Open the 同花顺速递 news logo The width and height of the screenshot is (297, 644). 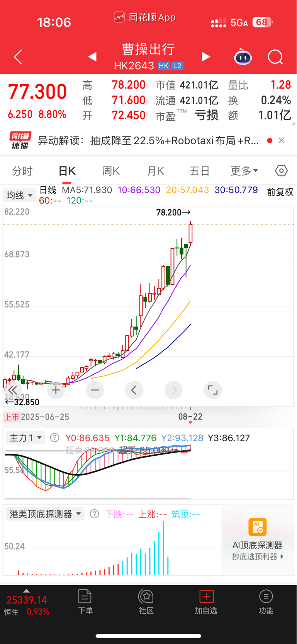pyautogui.click(x=20, y=140)
